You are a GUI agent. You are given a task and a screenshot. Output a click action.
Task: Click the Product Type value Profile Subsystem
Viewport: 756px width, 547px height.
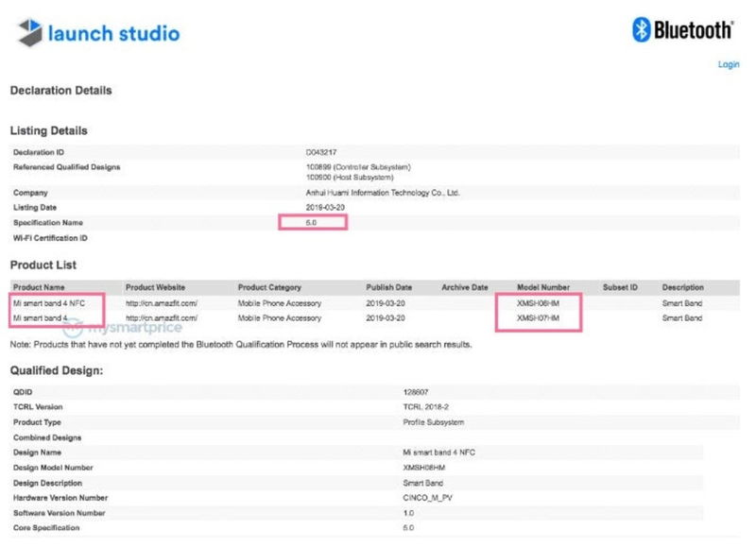(x=434, y=422)
